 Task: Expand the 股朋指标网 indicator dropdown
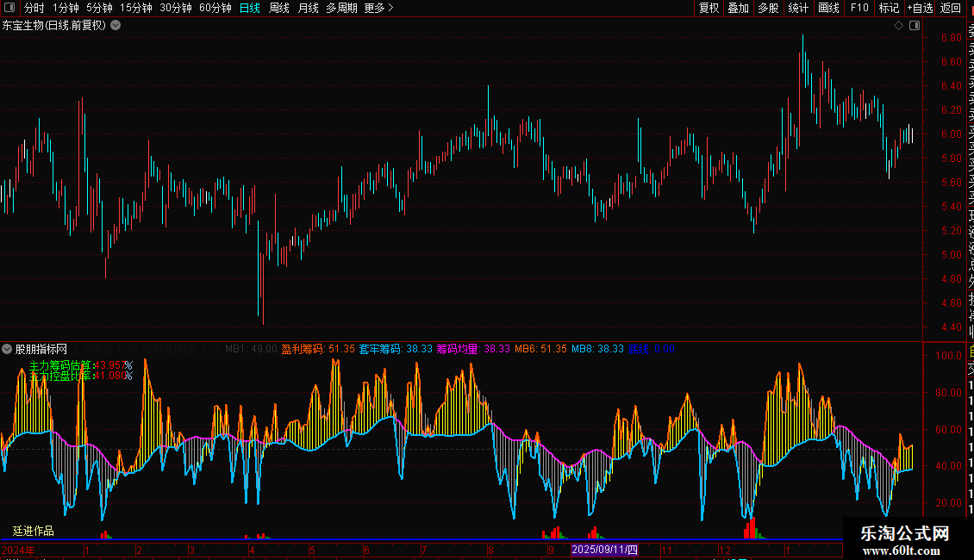7,349
